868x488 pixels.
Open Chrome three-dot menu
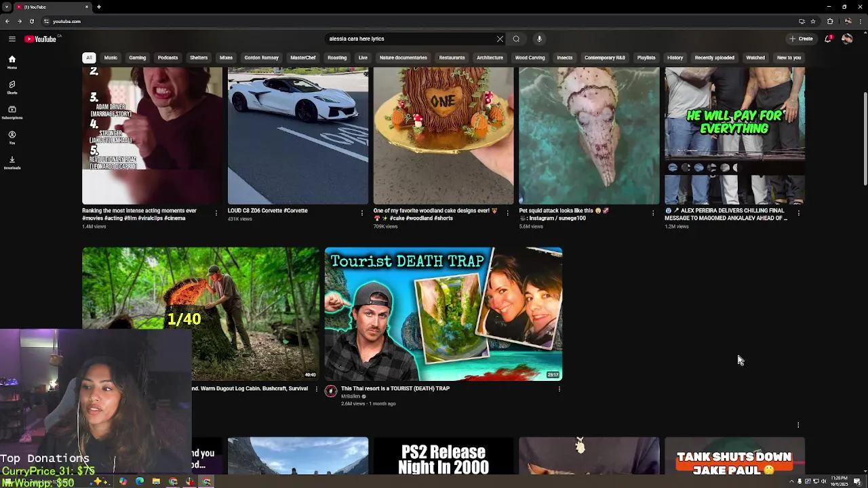pyautogui.click(x=859, y=21)
